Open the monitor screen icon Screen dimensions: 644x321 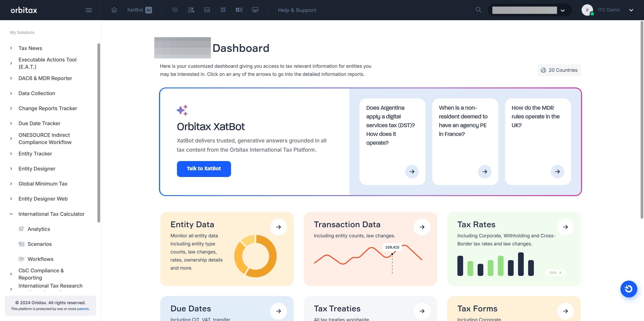[x=255, y=10]
